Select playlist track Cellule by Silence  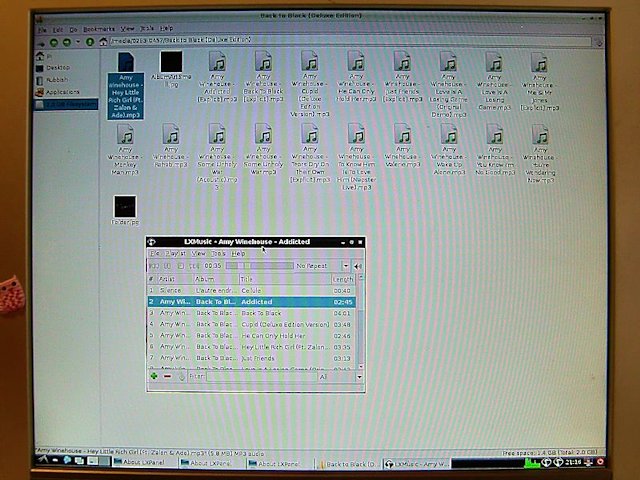(251, 290)
